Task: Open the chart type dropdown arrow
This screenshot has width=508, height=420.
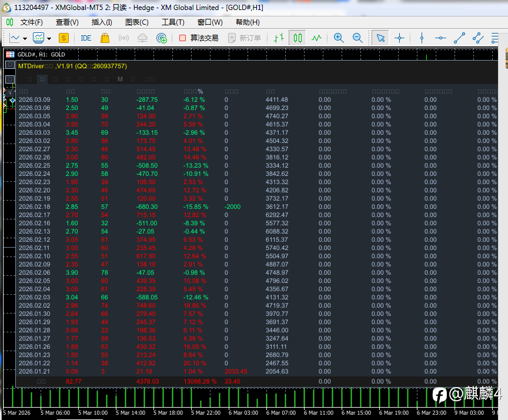Action: tap(25, 38)
